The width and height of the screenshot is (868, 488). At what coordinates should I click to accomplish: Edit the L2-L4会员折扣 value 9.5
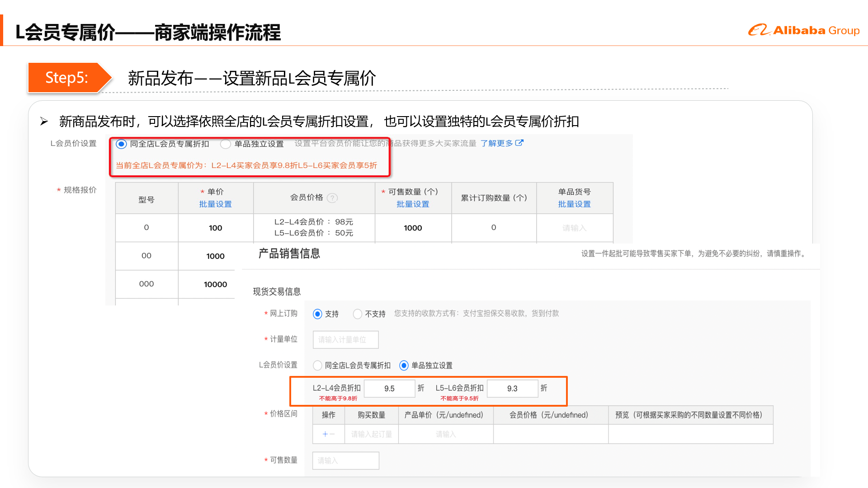click(x=390, y=388)
